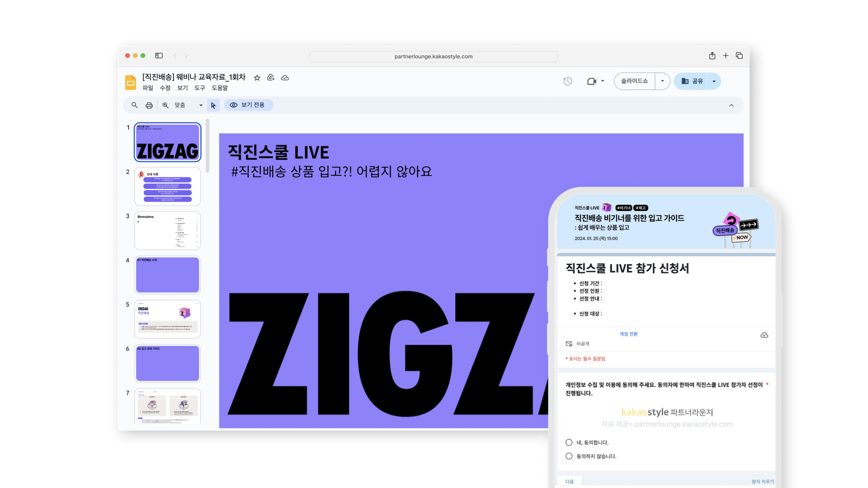Select slide 1 ZIGZAG thumbnail
The width and height of the screenshot is (868, 488).
click(168, 142)
